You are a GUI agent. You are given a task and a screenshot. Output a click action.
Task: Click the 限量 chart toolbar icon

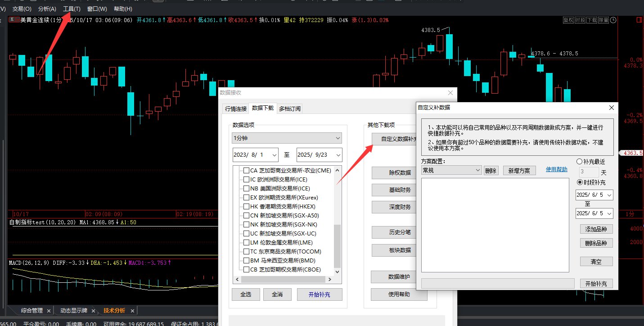pyautogui.click(x=603, y=20)
